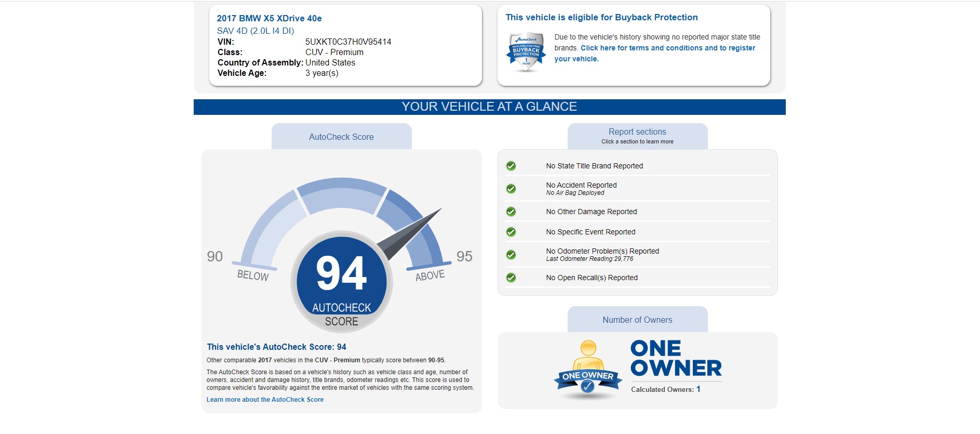The width and height of the screenshot is (980, 434).
Task: Select the Number of Owners tab
Action: click(637, 320)
